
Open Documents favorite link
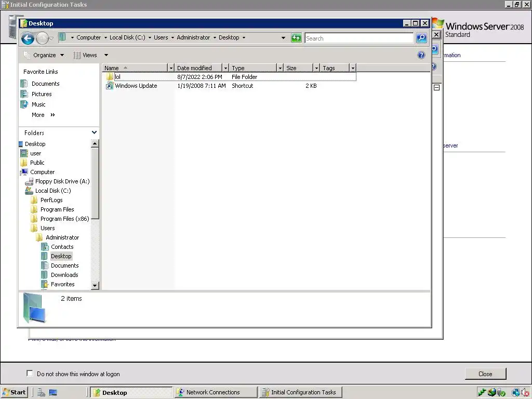[46, 84]
